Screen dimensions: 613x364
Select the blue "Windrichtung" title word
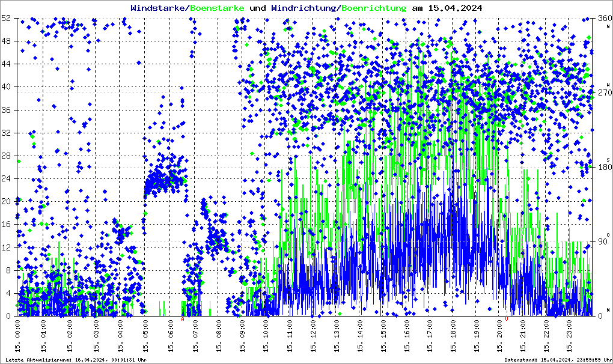click(x=303, y=8)
